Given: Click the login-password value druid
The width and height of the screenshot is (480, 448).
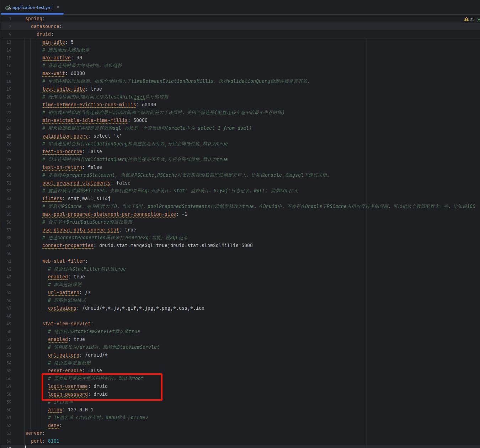Looking at the screenshot, I should point(100,394).
